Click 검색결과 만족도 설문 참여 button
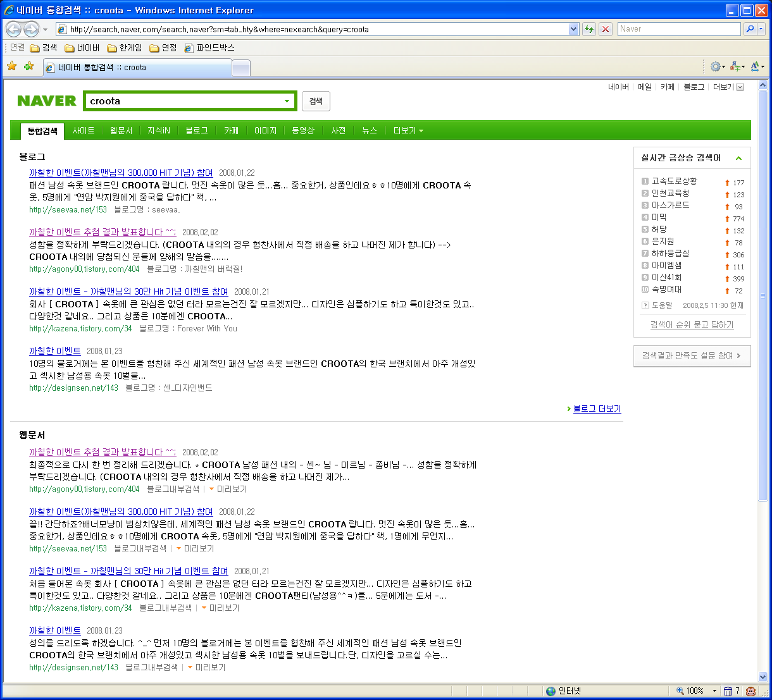This screenshot has width=772, height=700. coord(692,356)
